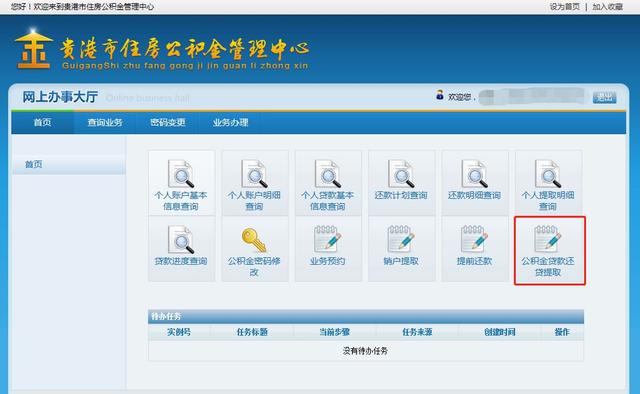Click the 公积金密码修改 key icon
640x394 pixels.
[x=254, y=240]
